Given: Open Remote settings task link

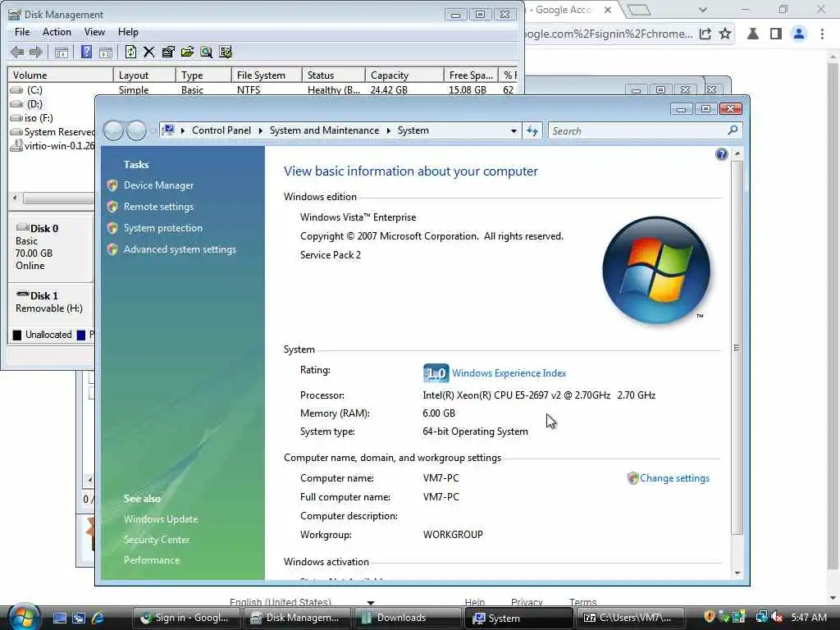Looking at the screenshot, I should pos(158,207).
